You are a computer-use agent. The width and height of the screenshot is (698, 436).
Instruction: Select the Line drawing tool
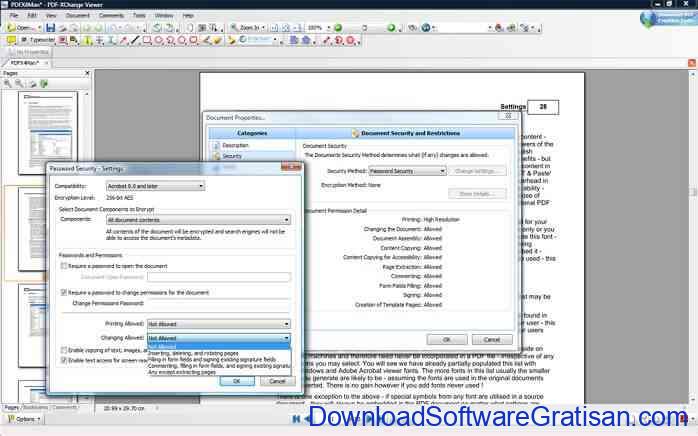(135, 41)
